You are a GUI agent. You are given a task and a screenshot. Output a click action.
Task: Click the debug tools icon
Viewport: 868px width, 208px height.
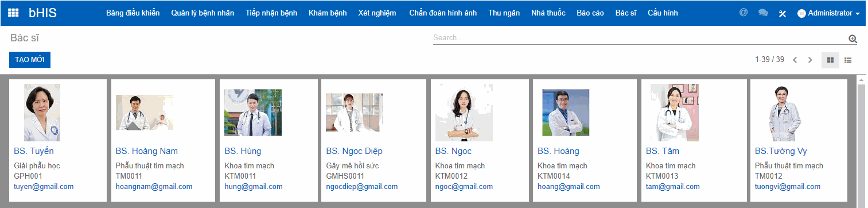(x=782, y=13)
